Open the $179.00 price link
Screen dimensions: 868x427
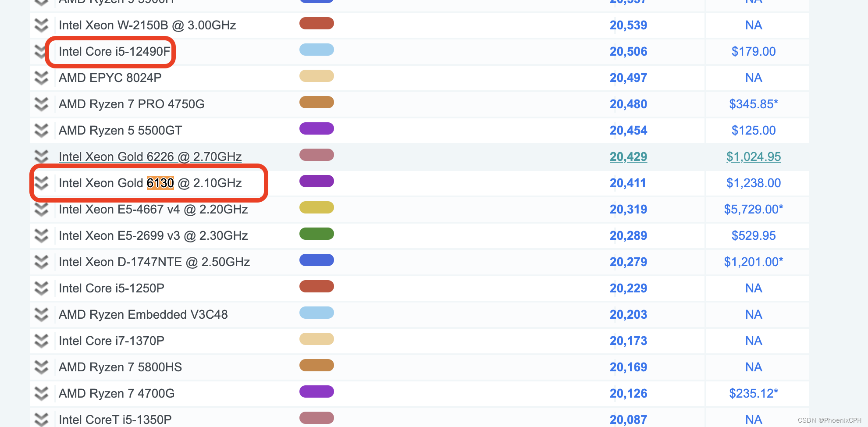[754, 52]
